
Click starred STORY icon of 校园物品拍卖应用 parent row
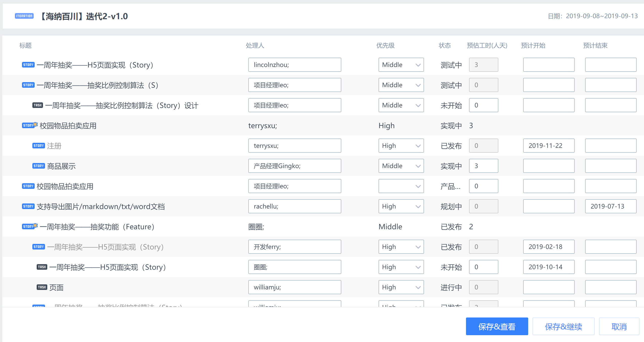click(x=30, y=125)
